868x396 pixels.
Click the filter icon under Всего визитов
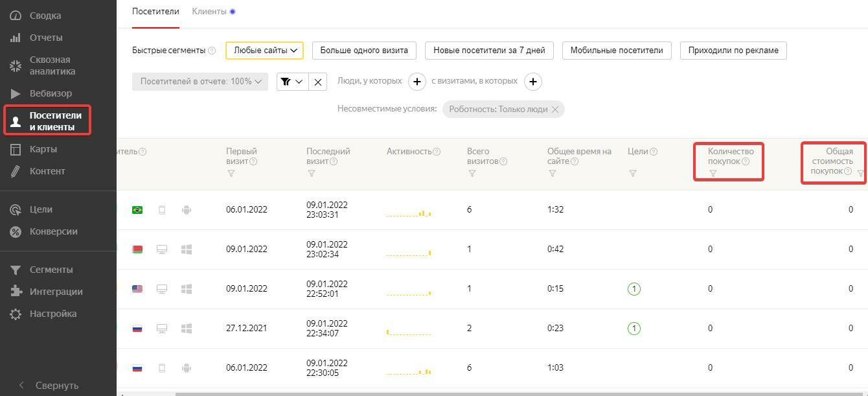(x=472, y=174)
